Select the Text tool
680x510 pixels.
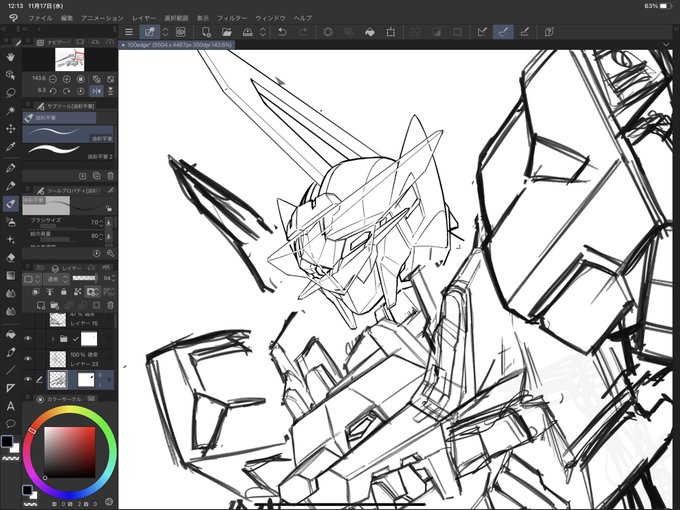tap(10, 406)
